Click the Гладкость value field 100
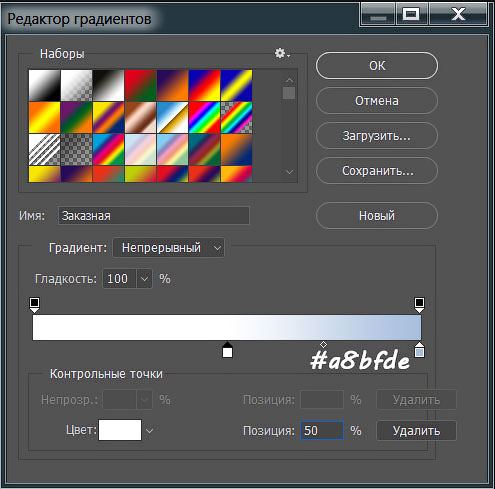Viewport: 495px width, 489px height. pyautogui.click(x=119, y=279)
